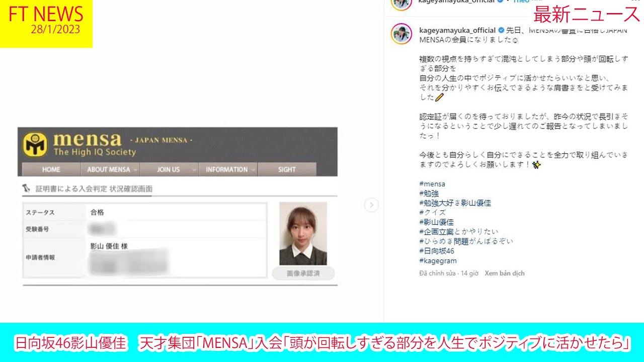Open the #mensa hashtag
The width and height of the screenshot is (644, 362).
click(x=432, y=184)
